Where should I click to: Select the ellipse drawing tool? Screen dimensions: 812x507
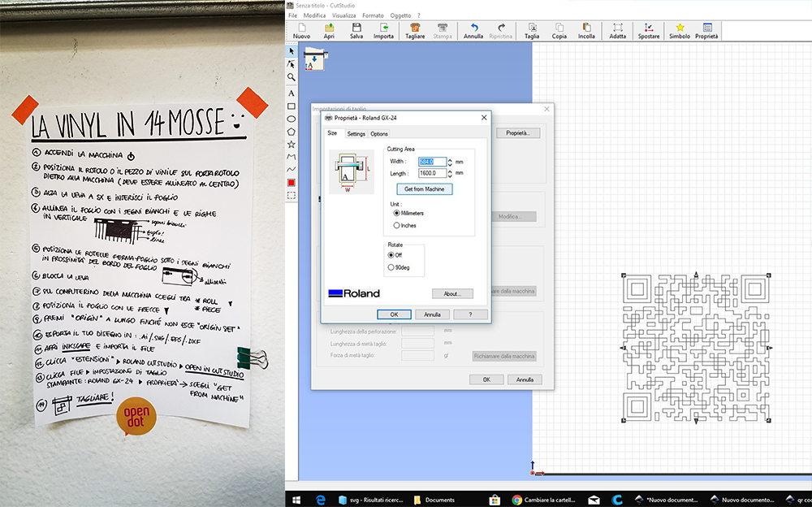(292, 119)
